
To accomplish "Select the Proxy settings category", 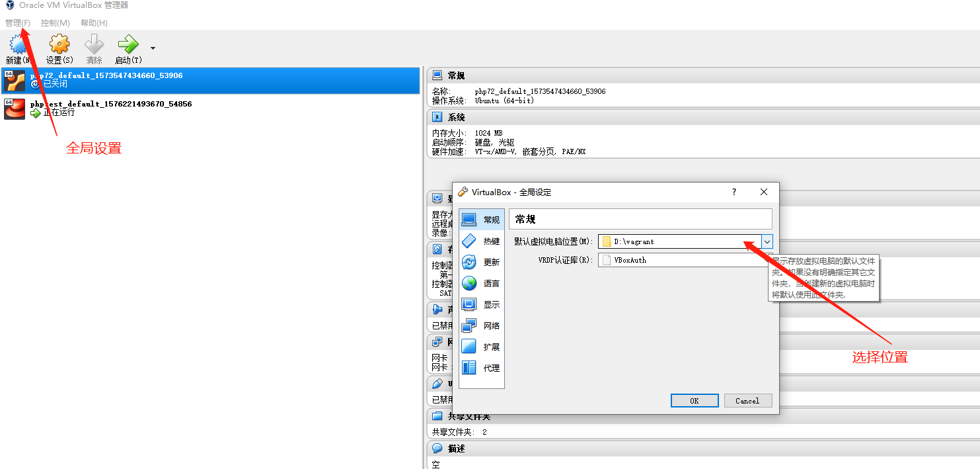I will pyautogui.click(x=482, y=368).
